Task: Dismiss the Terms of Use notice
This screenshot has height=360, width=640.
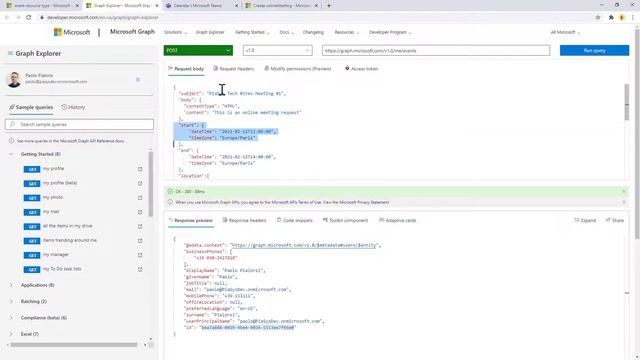Action: point(624,202)
